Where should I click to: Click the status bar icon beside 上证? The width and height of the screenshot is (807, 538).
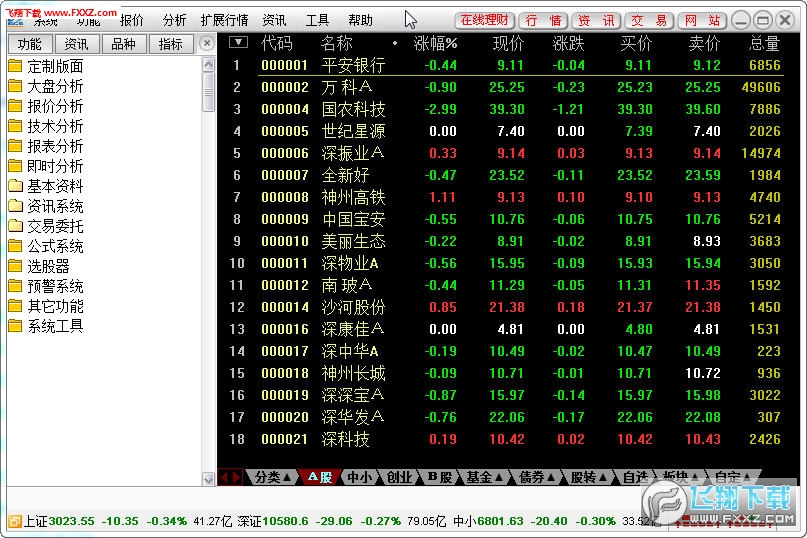click(14, 521)
